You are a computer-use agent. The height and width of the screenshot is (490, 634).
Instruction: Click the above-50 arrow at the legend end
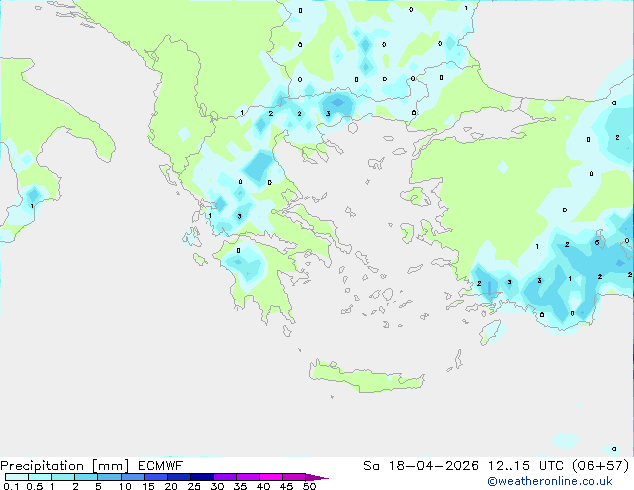point(317,477)
